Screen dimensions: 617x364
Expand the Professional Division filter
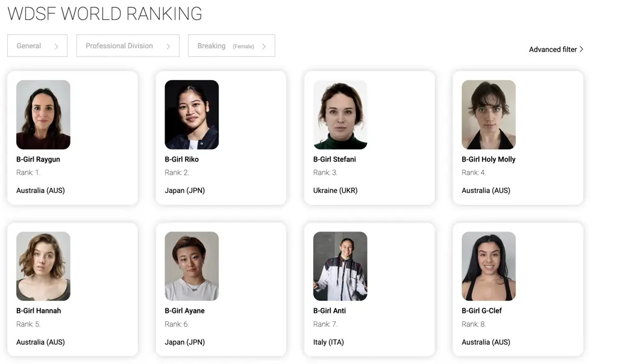pyautogui.click(x=127, y=45)
